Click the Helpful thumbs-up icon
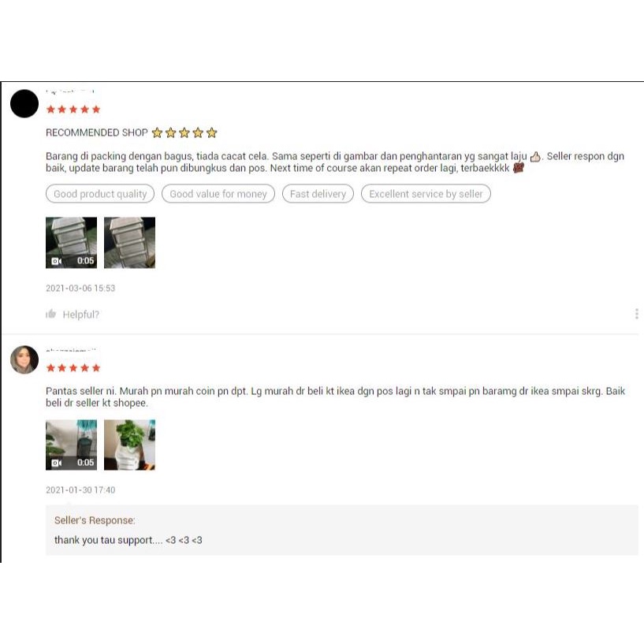 (x=51, y=315)
